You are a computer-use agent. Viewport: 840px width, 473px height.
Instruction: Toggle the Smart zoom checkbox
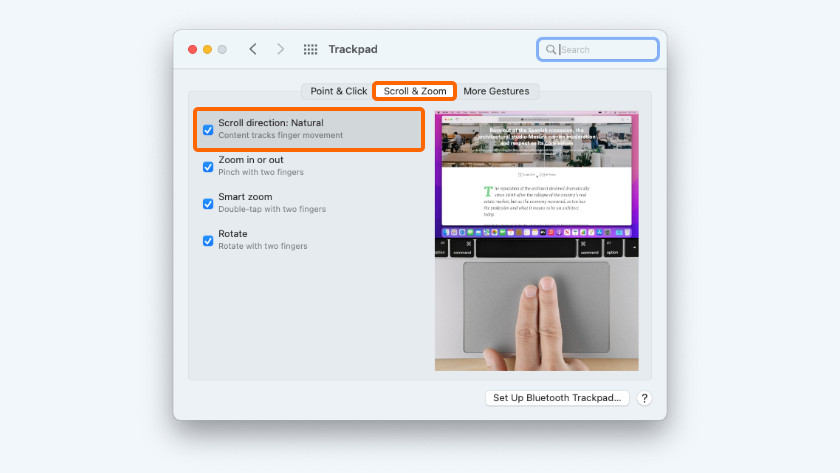tap(208, 203)
